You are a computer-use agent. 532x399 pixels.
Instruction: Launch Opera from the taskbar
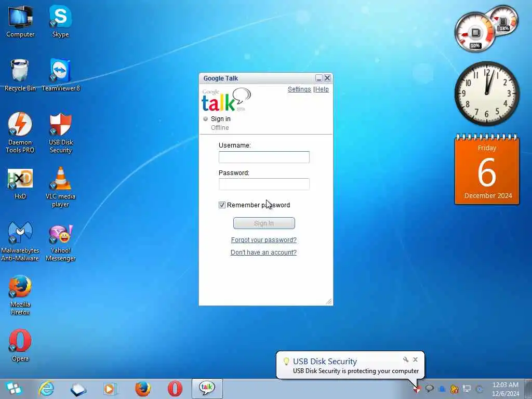point(175,389)
